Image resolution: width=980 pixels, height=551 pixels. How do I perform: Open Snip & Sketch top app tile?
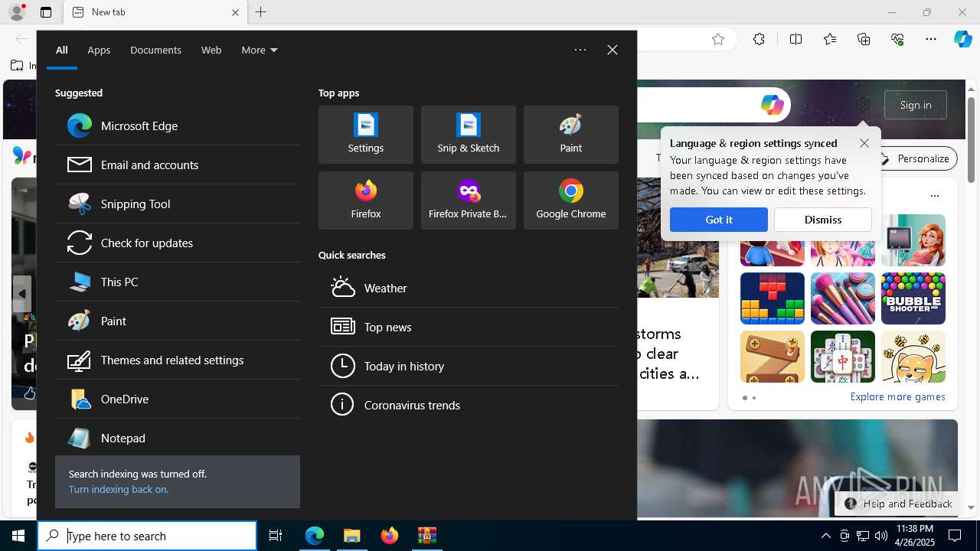point(469,135)
